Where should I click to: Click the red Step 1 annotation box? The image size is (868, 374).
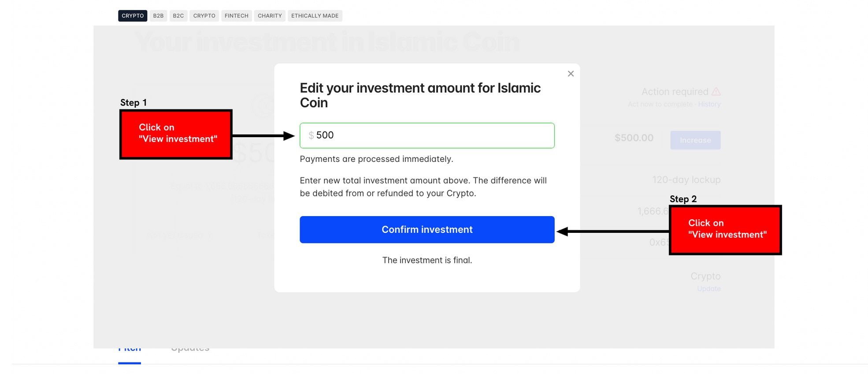pyautogui.click(x=176, y=134)
